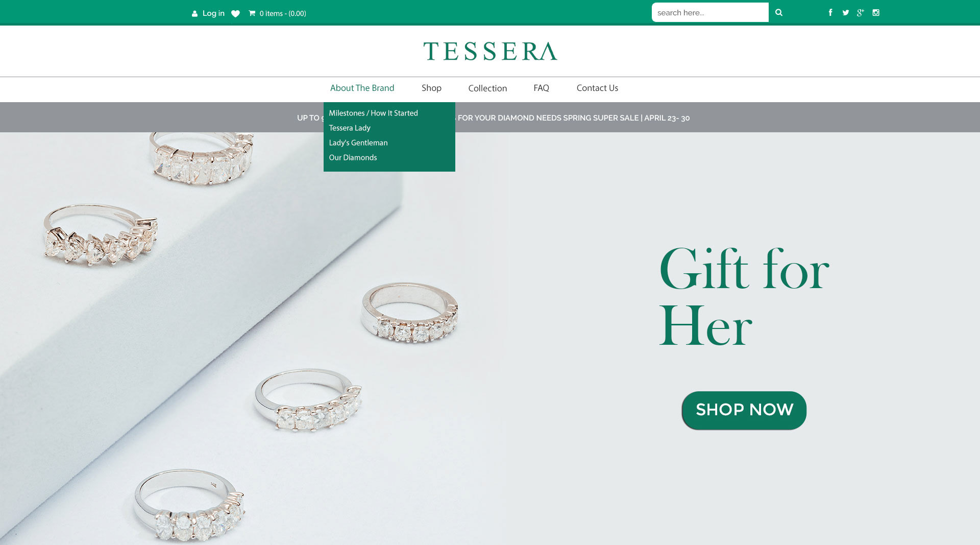Open the Google Plus icon

tap(861, 13)
